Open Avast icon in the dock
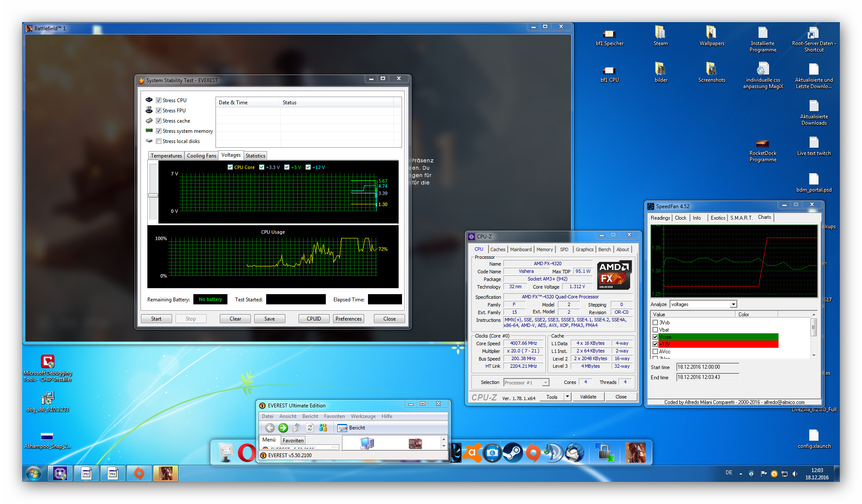The image size is (862, 504). click(x=472, y=452)
